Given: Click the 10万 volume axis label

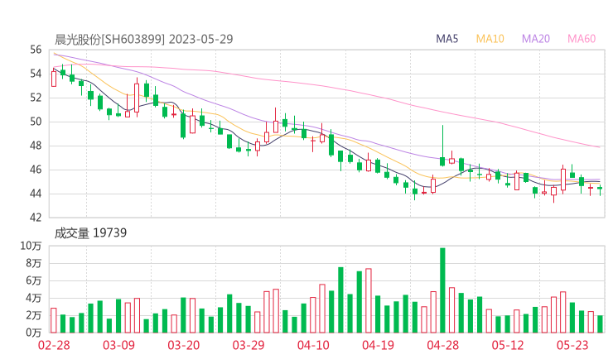Looking at the screenshot, I should click(31, 246).
